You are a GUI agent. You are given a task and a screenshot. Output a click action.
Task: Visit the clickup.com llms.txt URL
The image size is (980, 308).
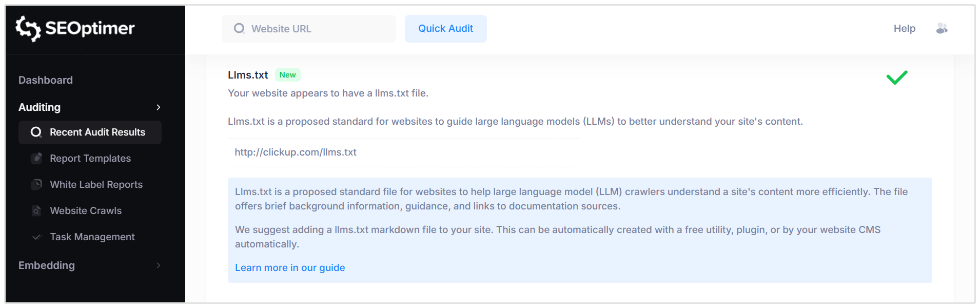(x=295, y=152)
